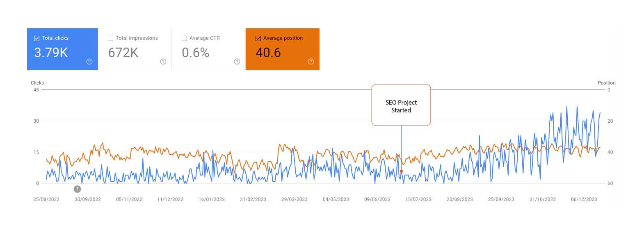Click the red SEO project start point
Screen dimensions: 644x233
point(401,171)
